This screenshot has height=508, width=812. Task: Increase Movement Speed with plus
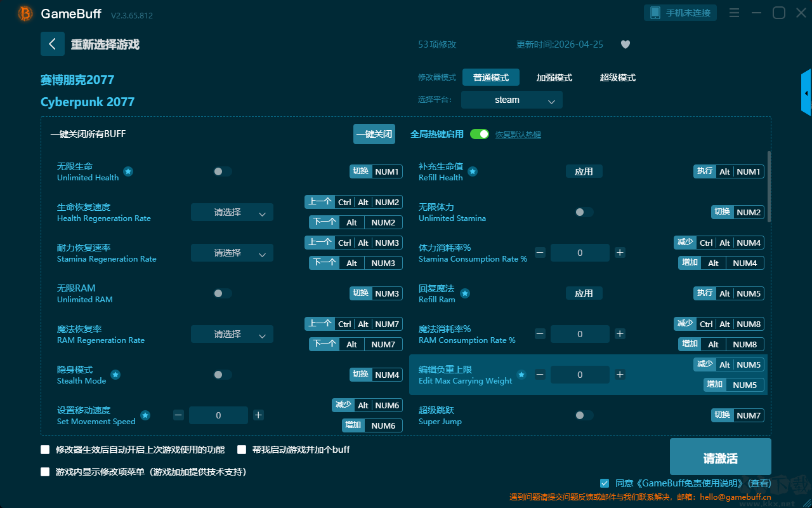(258, 415)
